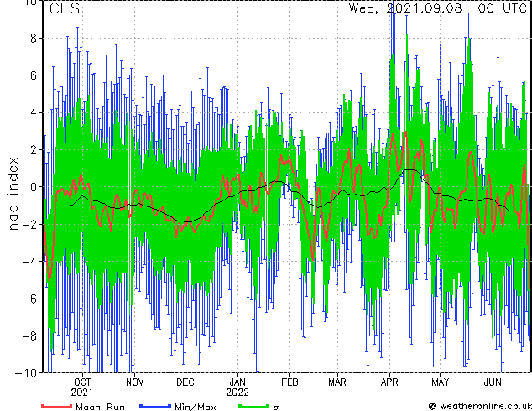Screen dimensions: 532x411
Task: Click the y-axis value -6
Action: point(29,299)
